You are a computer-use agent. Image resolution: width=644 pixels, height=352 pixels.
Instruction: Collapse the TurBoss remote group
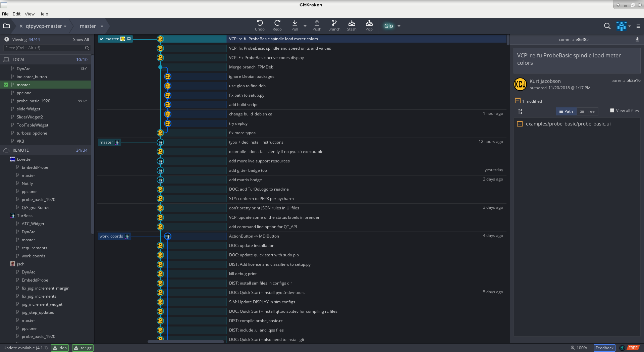click(x=24, y=216)
